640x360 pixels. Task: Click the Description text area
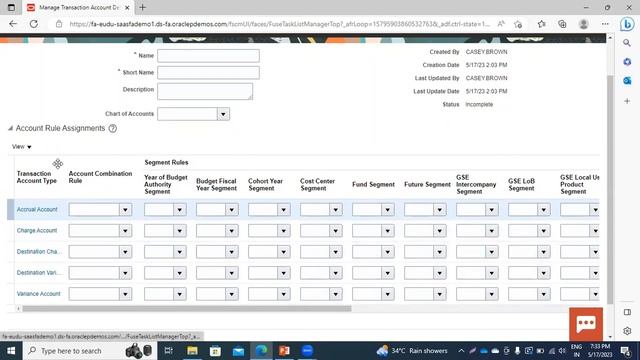click(205, 91)
